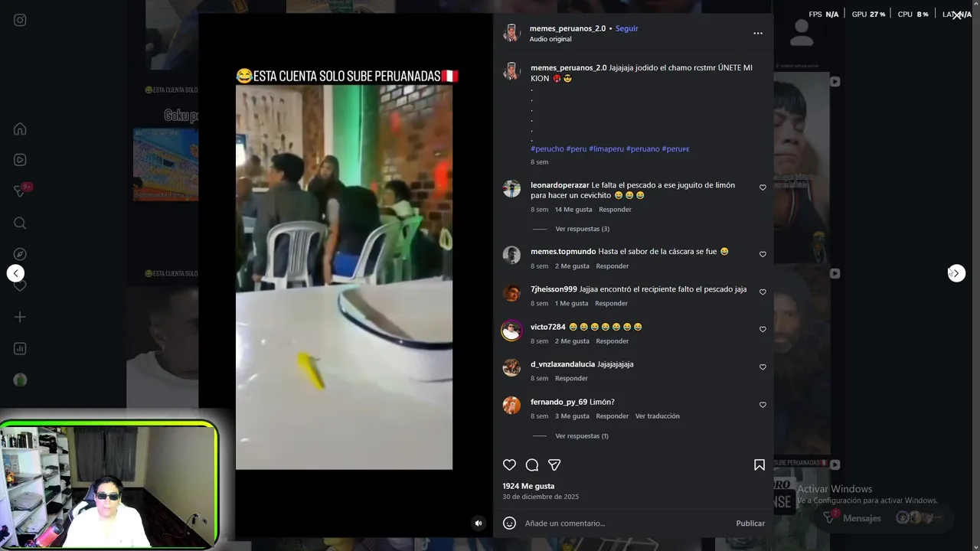Like leonardoperazar's comment with the heart
Image resolution: width=980 pixels, height=551 pixels.
763,187
